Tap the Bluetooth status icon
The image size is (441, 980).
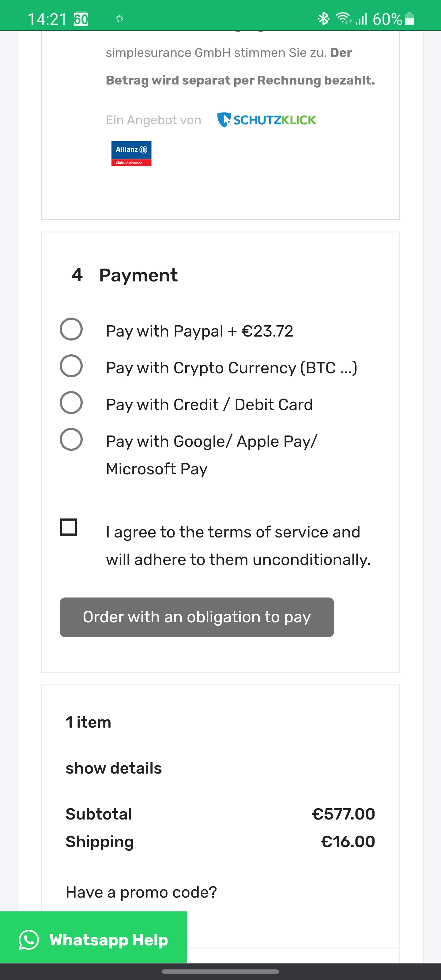[323, 18]
